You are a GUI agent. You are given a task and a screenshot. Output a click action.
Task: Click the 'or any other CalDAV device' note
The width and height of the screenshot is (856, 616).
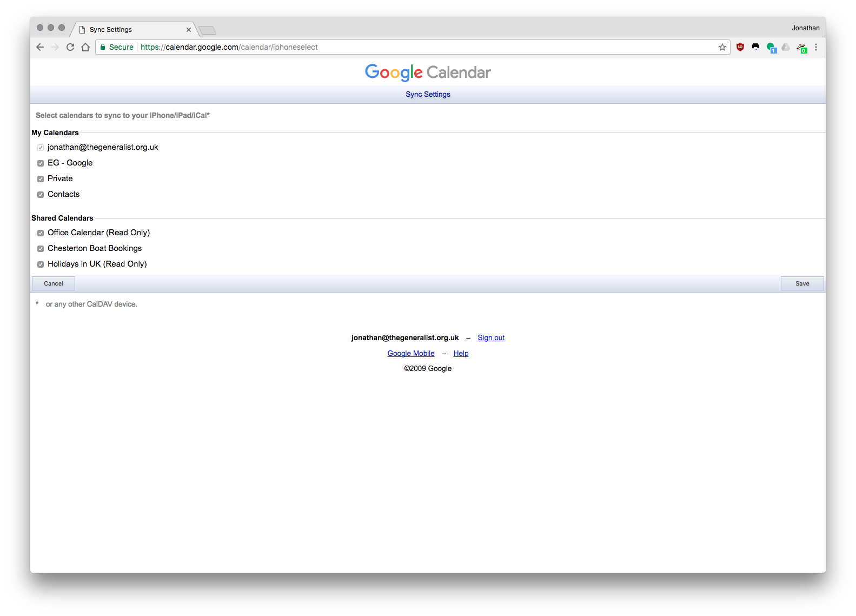[91, 304]
